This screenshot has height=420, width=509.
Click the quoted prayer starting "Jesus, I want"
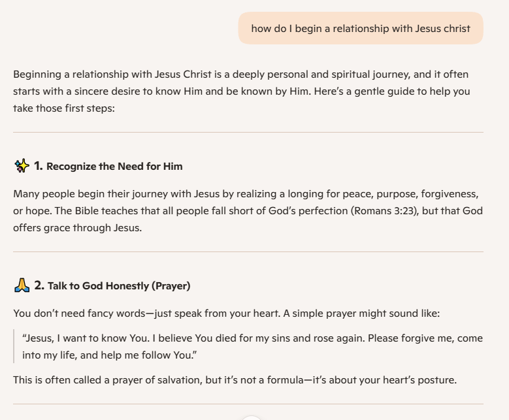point(252,346)
